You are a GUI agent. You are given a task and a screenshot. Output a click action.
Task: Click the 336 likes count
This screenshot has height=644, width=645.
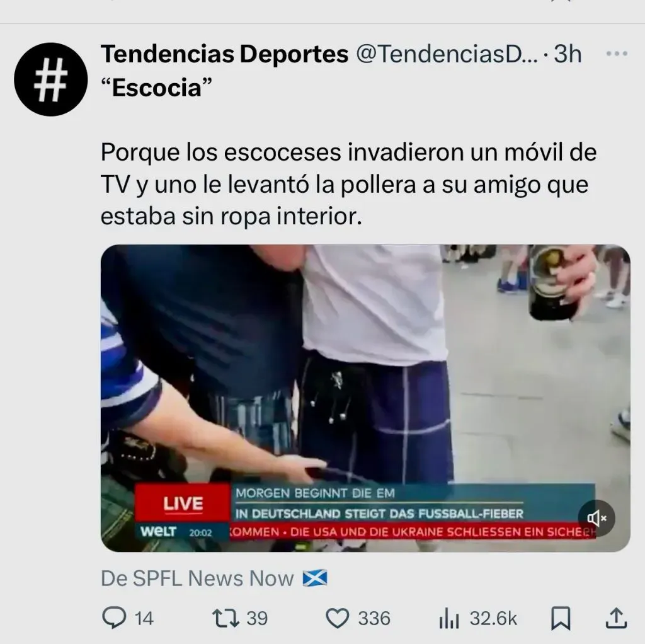pyautogui.click(x=374, y=619)
